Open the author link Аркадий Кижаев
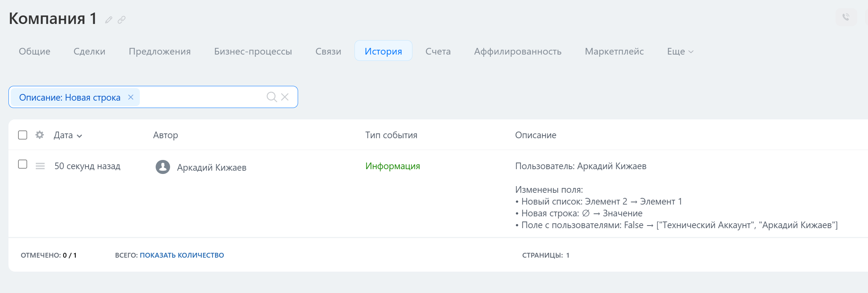868x293 pixels. click(211, 167)
